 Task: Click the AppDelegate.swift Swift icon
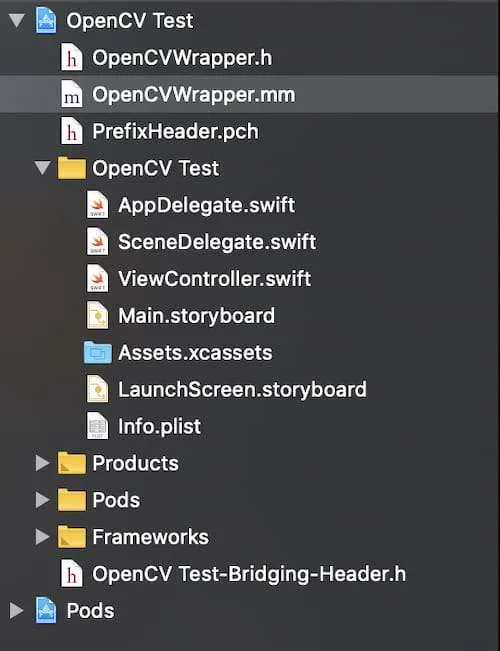tap(98, 205)
